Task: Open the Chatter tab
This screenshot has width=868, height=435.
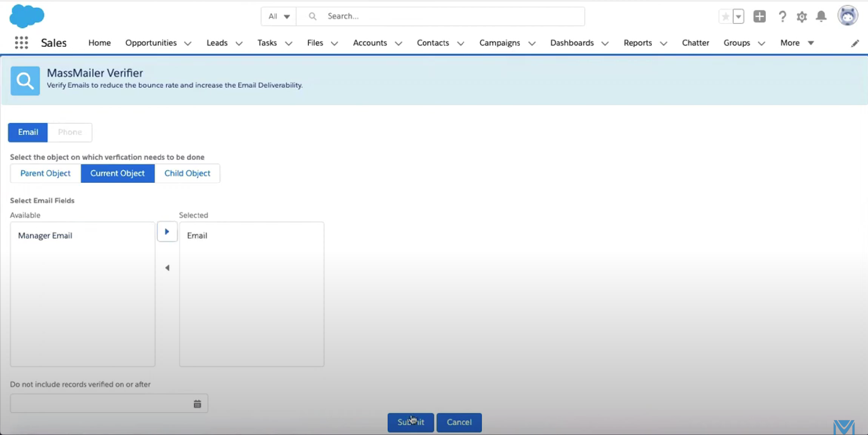Action: [x=695, y=43]
